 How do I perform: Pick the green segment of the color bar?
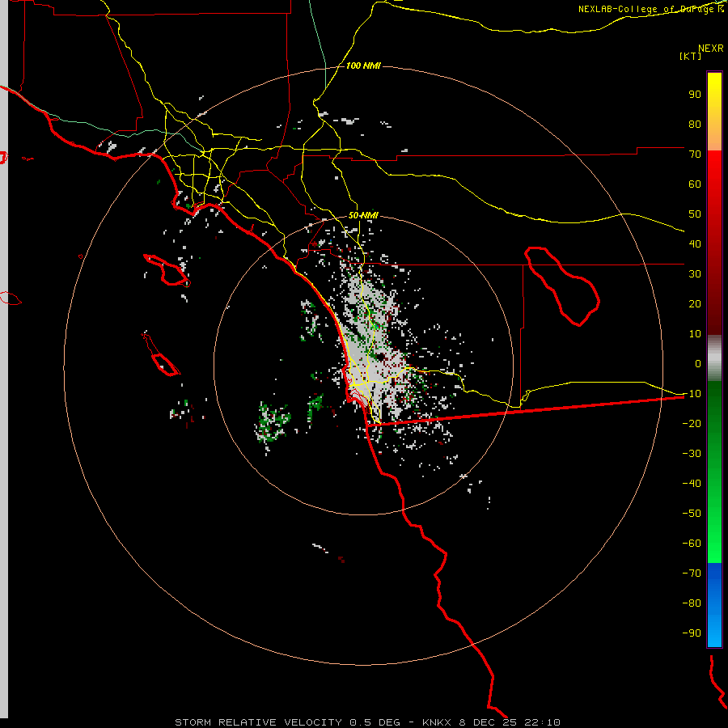[x=714, y=472]
